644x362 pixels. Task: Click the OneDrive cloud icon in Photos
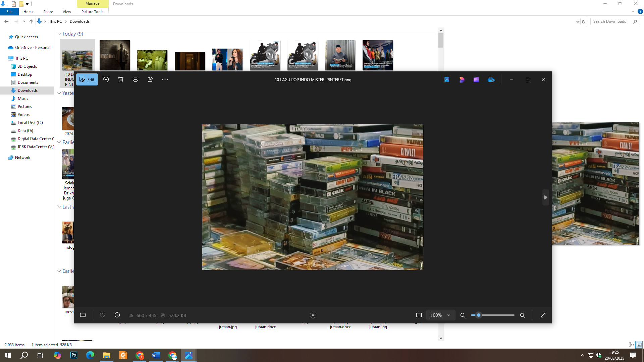point(491,79)
